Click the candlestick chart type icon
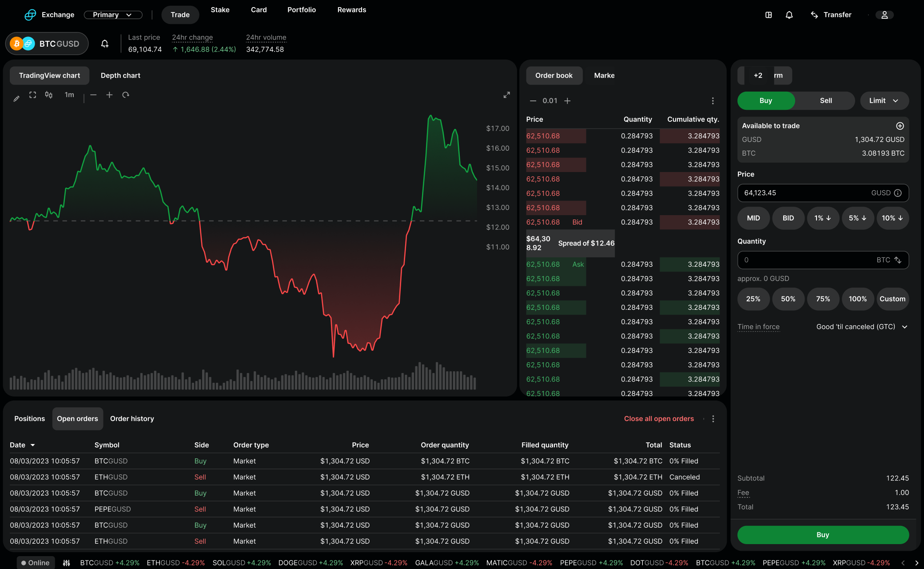This screenshot has height=569, width=924. click(x=49, y=95)
